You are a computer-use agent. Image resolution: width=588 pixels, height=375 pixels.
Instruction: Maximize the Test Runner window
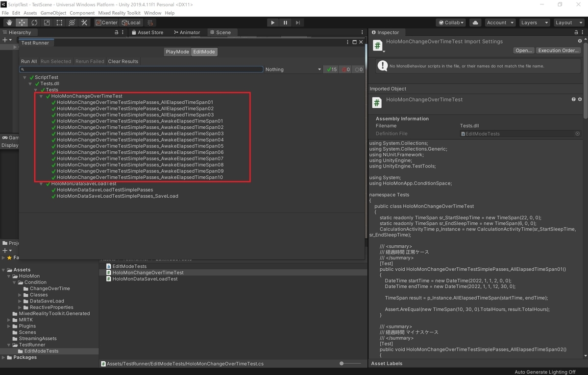[x=355, y=42]
